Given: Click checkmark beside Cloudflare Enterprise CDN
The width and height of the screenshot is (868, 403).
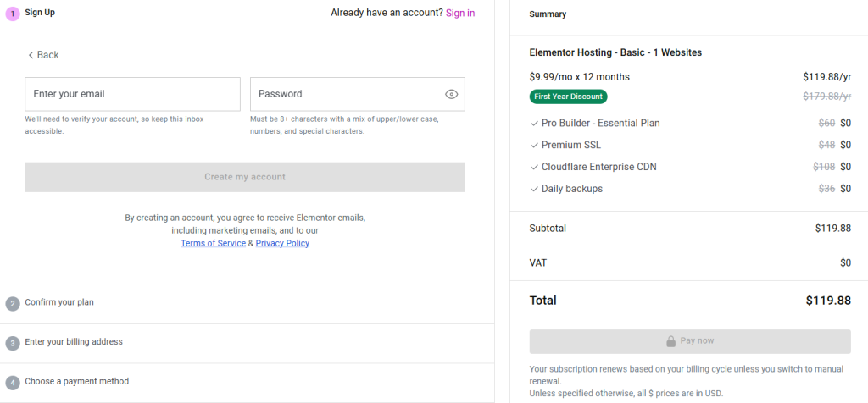Looking at the screenshot, I should click(x=534, y=167).
